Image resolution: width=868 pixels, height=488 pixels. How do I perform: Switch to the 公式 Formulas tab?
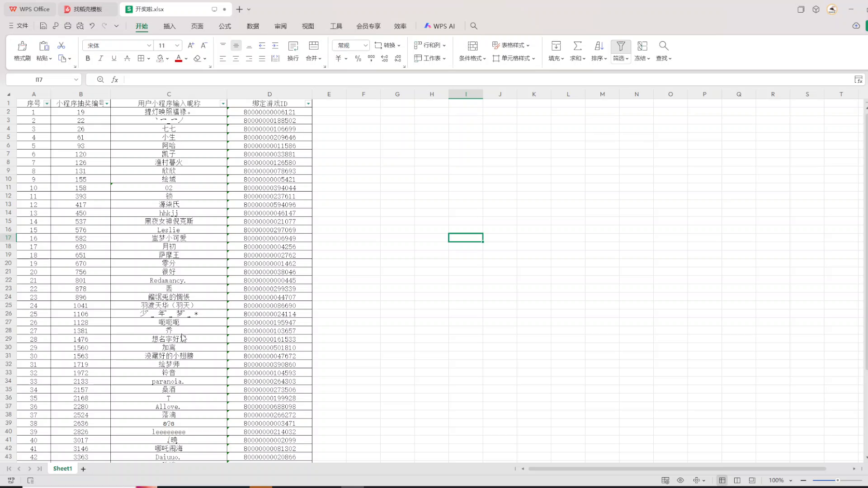point(225,26)
